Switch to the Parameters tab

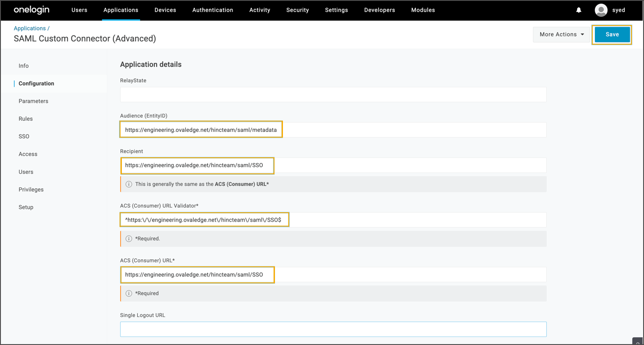pos(33,101)
